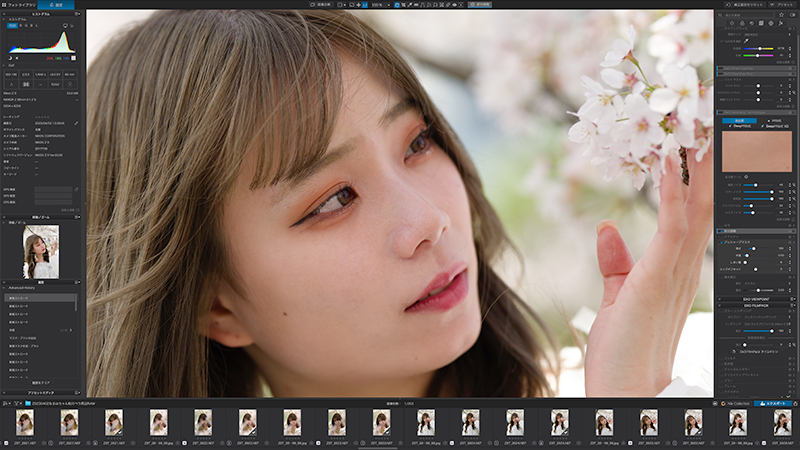The height and width of the screenshot is (450, 800).
Task: Select the R histogram channel
Action: pos(21,26)
